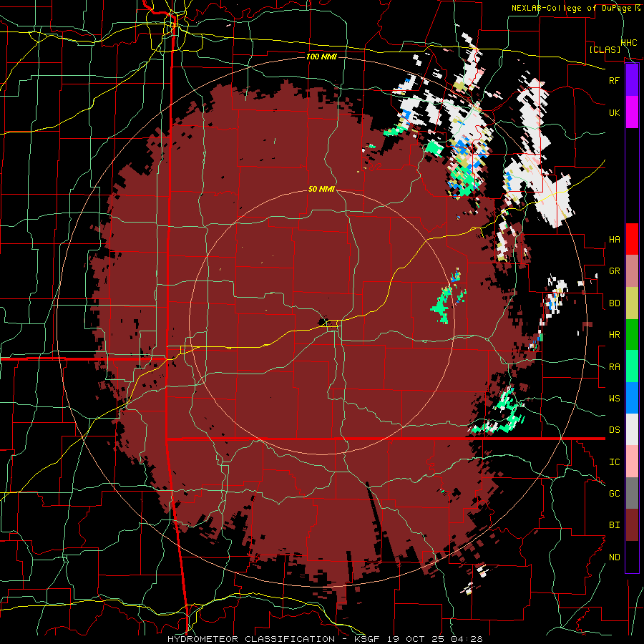Image resolution: width=644 pixels, height=644 pixels.
Task: Click the GC legend label
Action: point(614,494)
